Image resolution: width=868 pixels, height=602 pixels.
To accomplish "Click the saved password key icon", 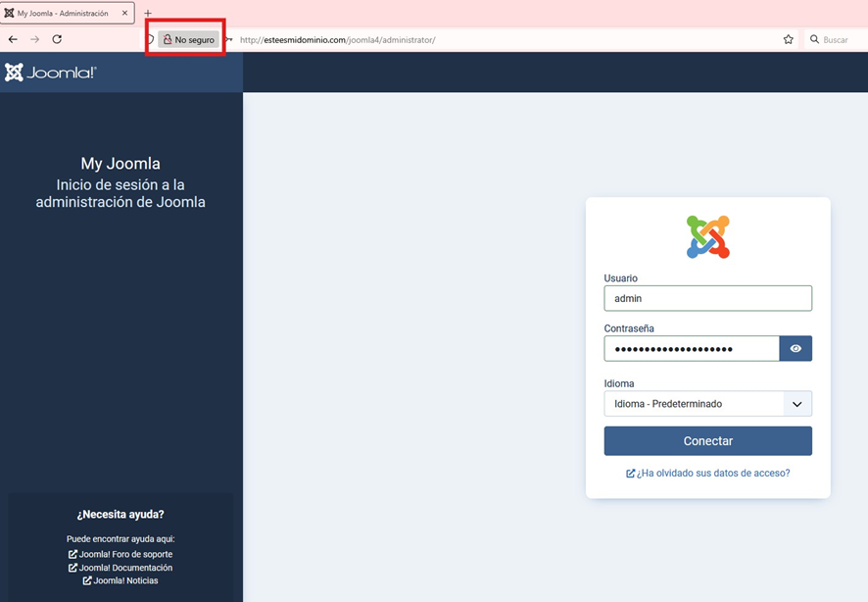I will pyautogui.click(x=228, y=39).
